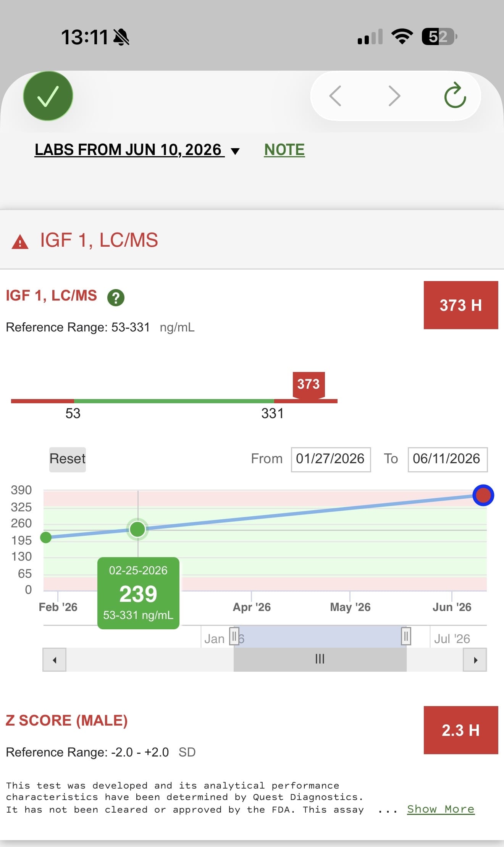Select the June 373 data point
Viewport: 504px width, 847px height.
(483, 495)
